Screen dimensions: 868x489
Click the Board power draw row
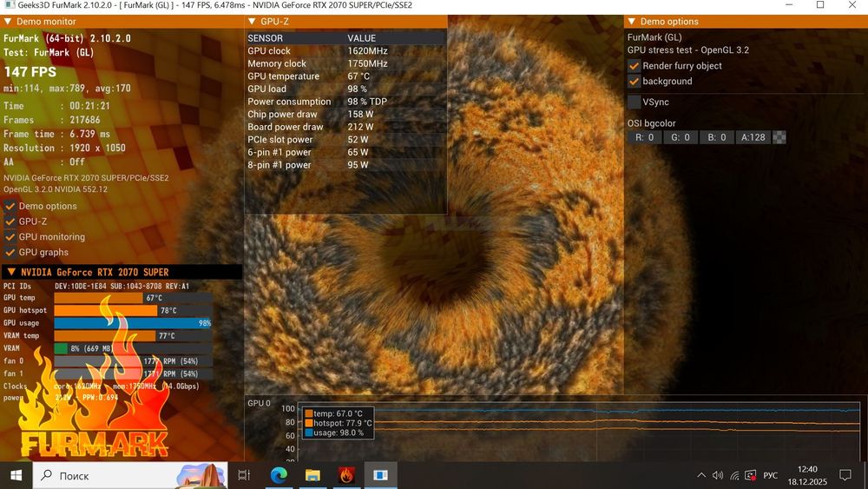[x=345, y=127]
